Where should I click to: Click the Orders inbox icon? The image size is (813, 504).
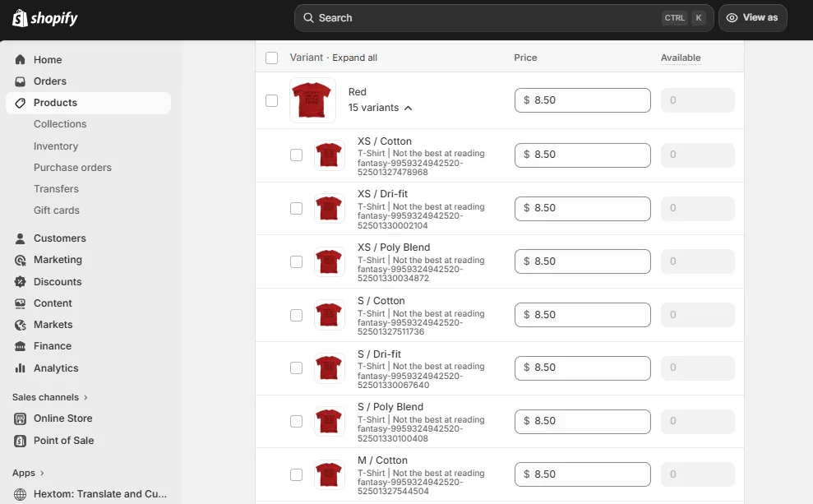[21, 81]
